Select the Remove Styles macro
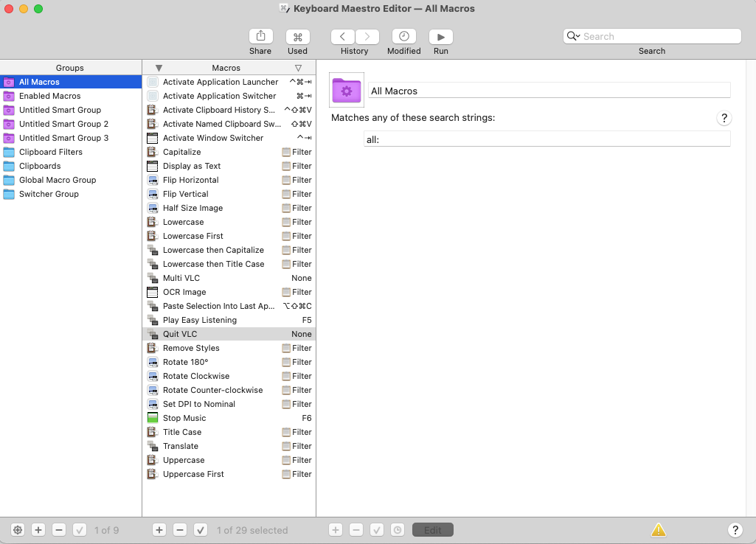Image resolution: width=756 pixels, height=544 pixels. click(x=229, y=347)
